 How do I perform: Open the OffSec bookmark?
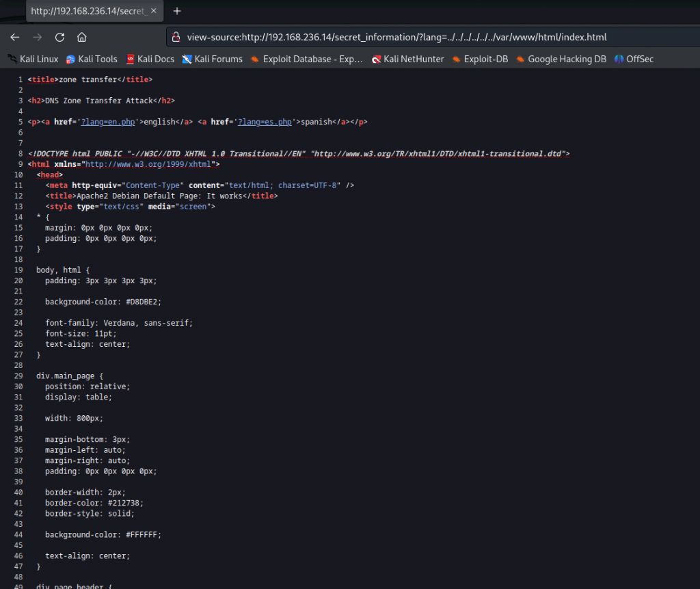point(634,59)
